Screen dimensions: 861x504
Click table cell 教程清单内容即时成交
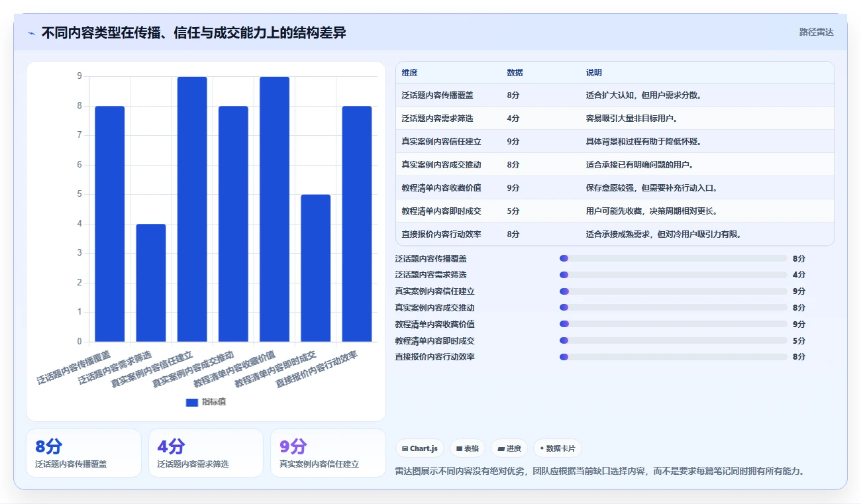[x=441, y=211]
